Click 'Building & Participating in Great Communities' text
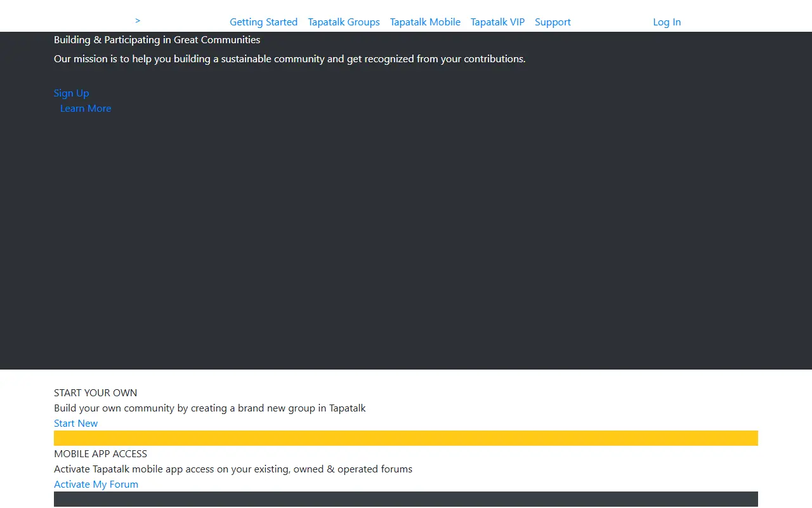 (157, 40)
